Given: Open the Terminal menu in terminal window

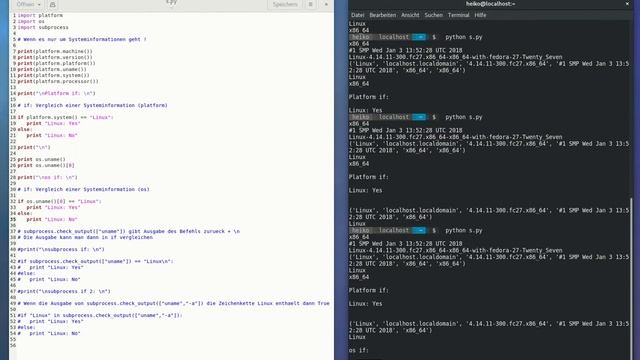Looking at the screenshot, I should pyautogui.click(x=458, y=15).
